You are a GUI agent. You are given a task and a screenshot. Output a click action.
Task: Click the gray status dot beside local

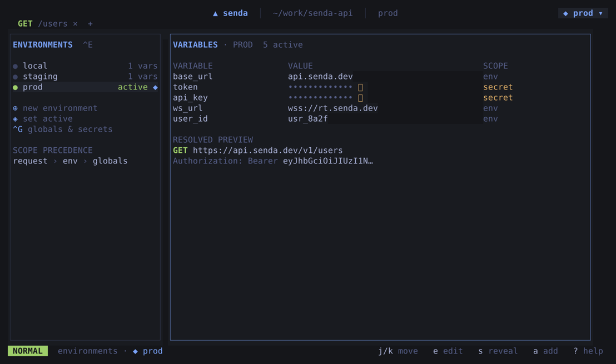(x=16, y=66)
